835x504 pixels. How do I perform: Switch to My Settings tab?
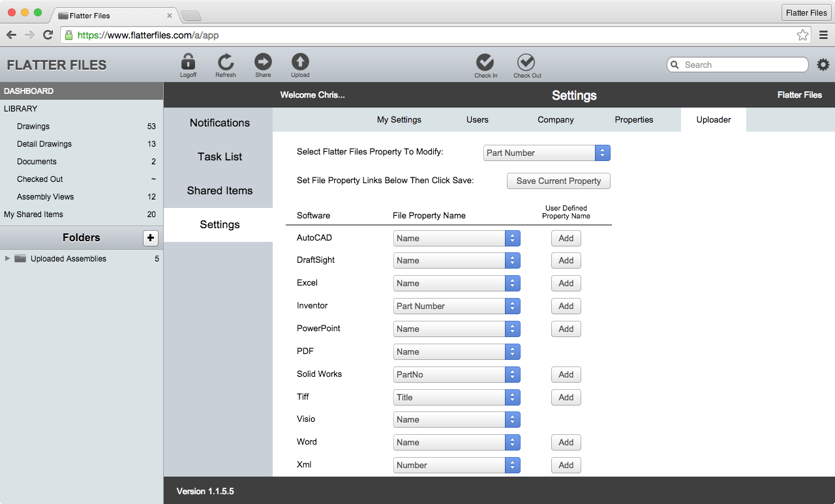point(399,120)
